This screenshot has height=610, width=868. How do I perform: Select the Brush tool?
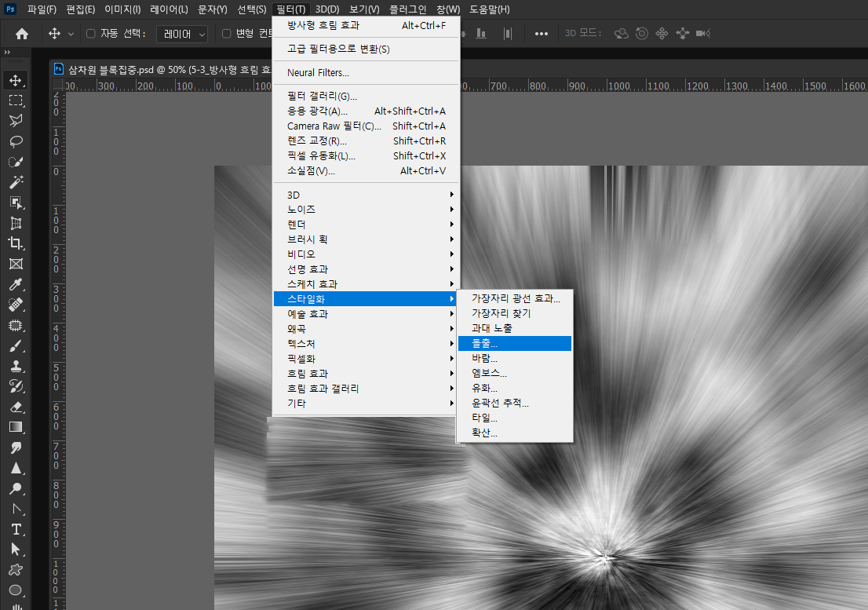[16, 346]
